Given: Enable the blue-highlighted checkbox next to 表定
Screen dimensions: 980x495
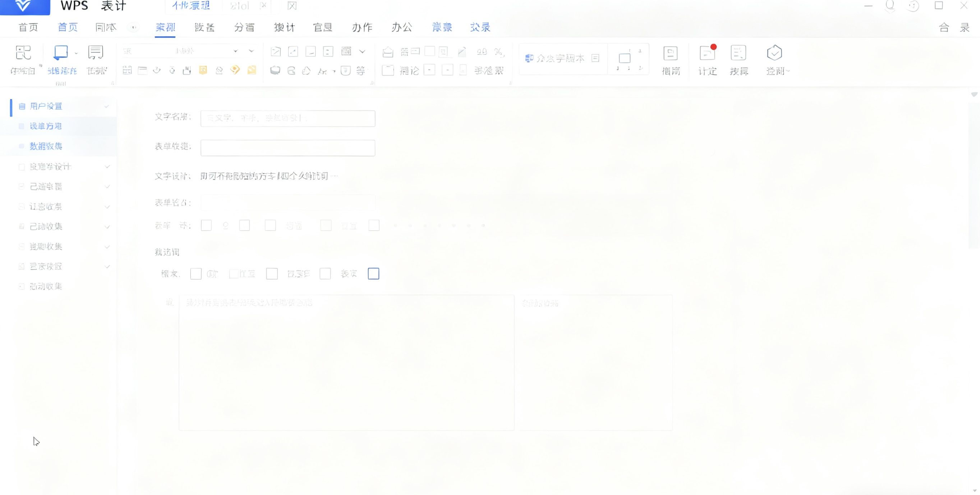Looking at the screenshot, I should click(x=374, y=273).
